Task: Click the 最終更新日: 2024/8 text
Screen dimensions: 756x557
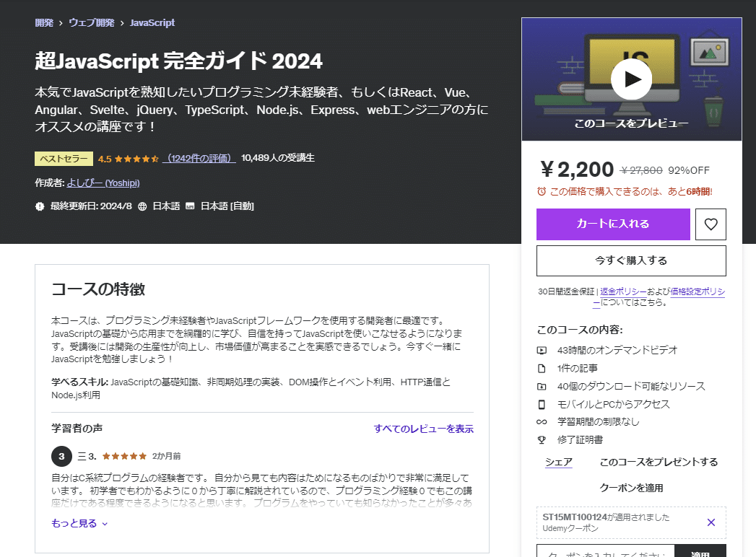Action: pos(91,206)
